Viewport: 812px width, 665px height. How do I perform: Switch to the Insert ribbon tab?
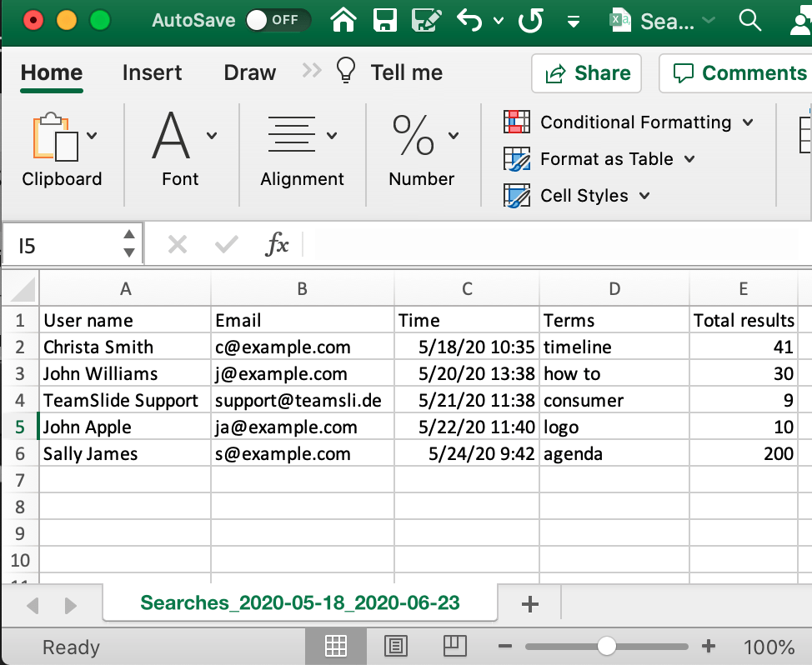(152, 73)
